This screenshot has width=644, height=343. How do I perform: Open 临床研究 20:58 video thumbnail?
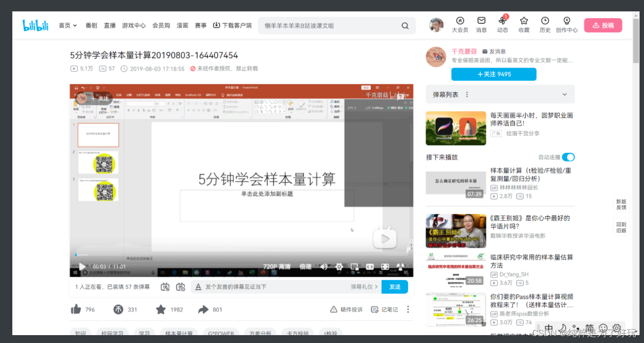click(456, 269)
